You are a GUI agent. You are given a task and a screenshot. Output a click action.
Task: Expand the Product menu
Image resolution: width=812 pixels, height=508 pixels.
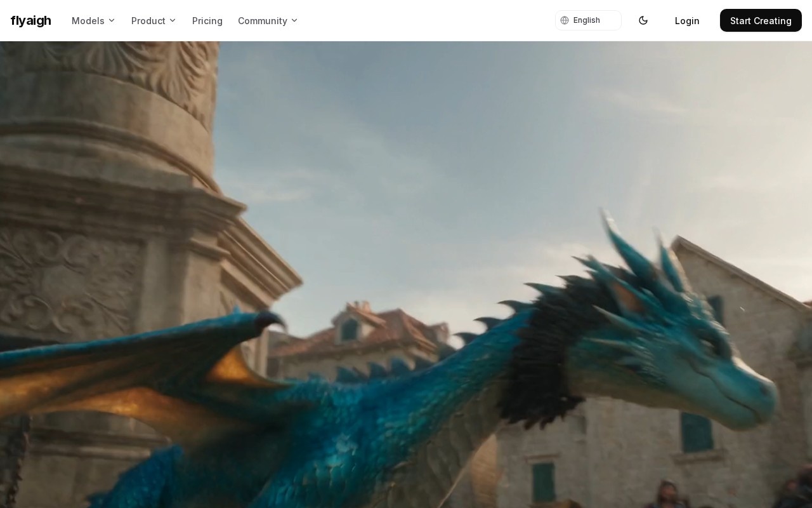click(x=154, y=21)
